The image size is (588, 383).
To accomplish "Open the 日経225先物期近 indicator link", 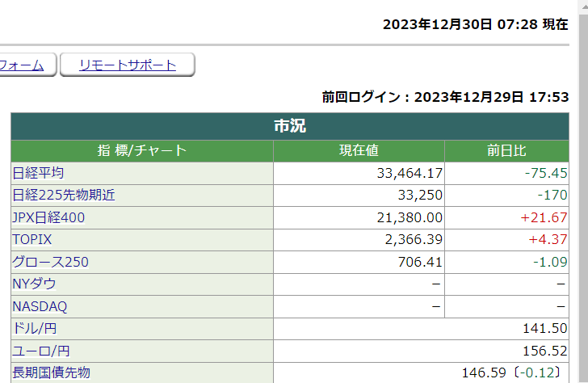I will tap(64, 195).
